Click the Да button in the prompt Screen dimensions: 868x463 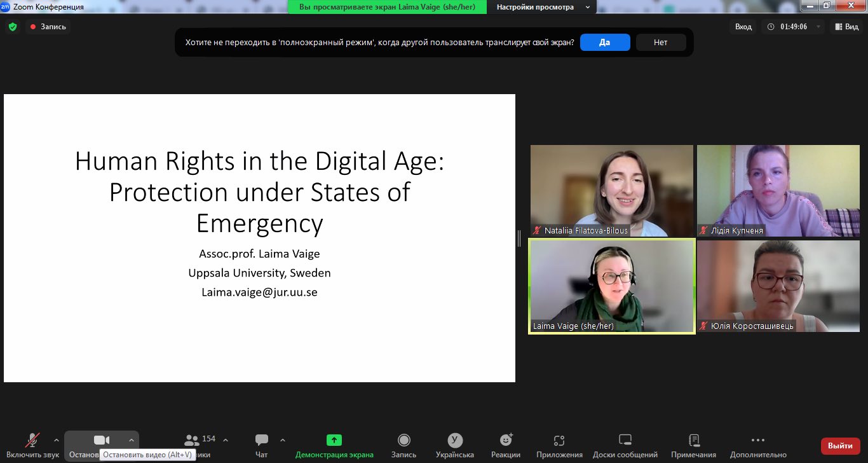604,43
